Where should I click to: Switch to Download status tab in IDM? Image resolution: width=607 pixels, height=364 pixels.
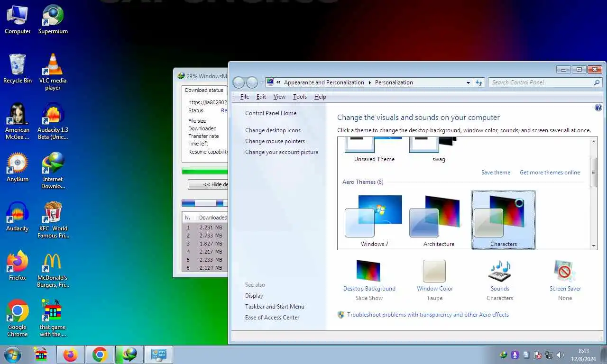(204, 90)
